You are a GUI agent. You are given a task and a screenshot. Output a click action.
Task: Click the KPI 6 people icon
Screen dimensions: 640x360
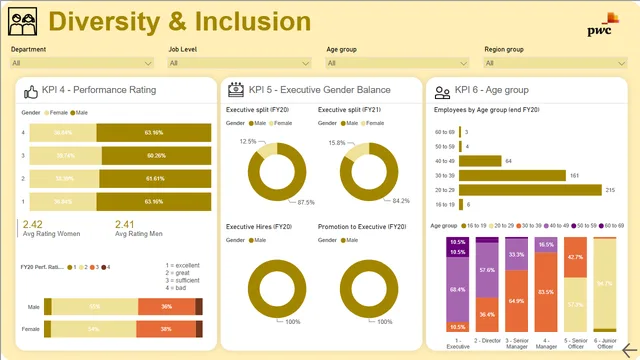[x=442, y=93]
